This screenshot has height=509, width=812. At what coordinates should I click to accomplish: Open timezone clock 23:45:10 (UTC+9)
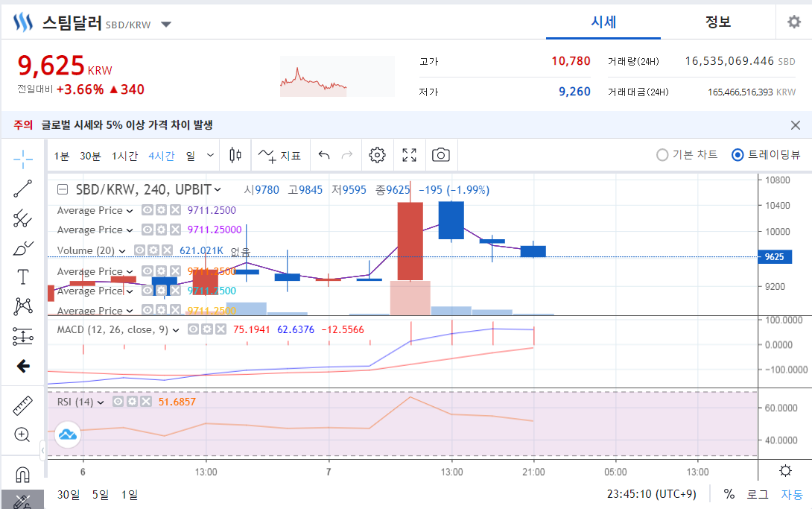point(652,494)
